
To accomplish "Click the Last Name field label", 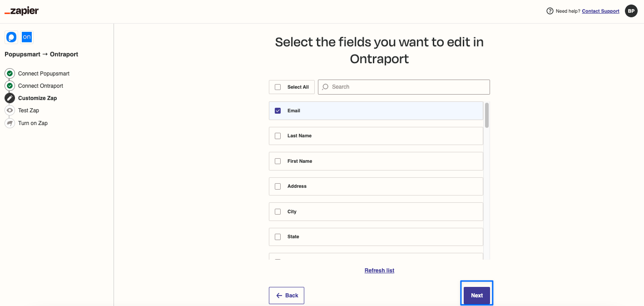I will tap(299, 135).
